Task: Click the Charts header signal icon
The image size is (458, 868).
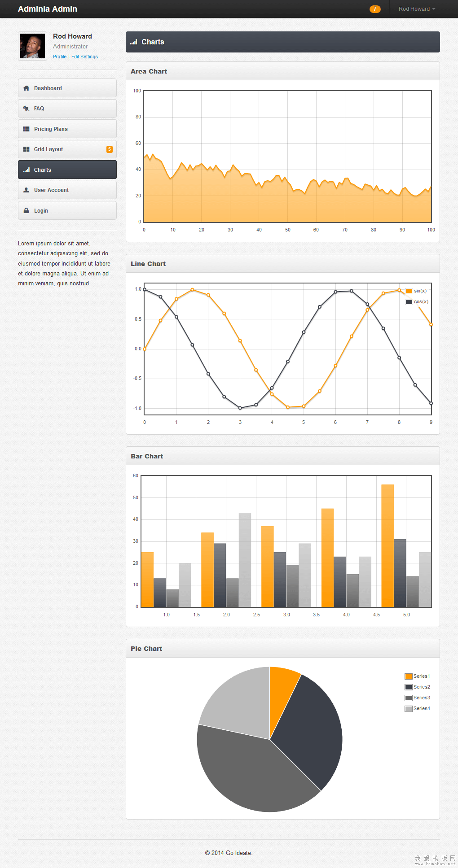Action: coord(133,42)
